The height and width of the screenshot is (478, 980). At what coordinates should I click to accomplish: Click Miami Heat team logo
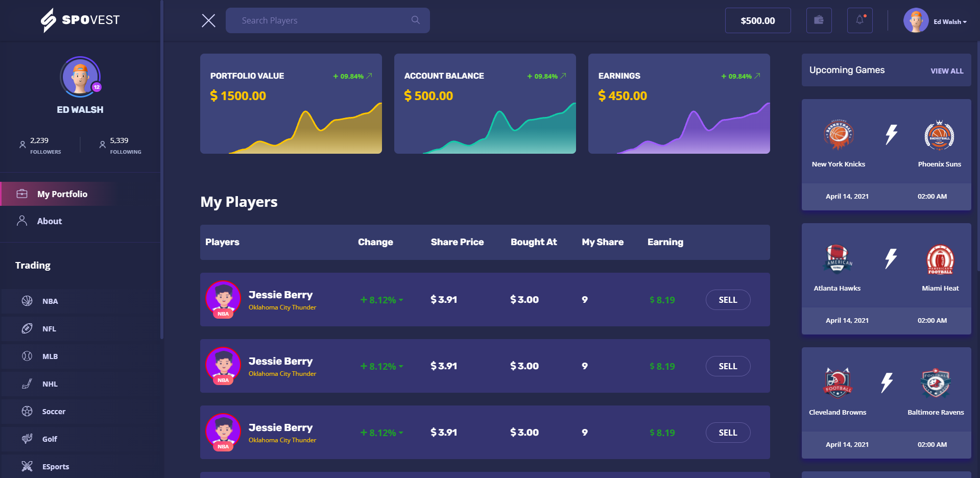click(940, 259)
